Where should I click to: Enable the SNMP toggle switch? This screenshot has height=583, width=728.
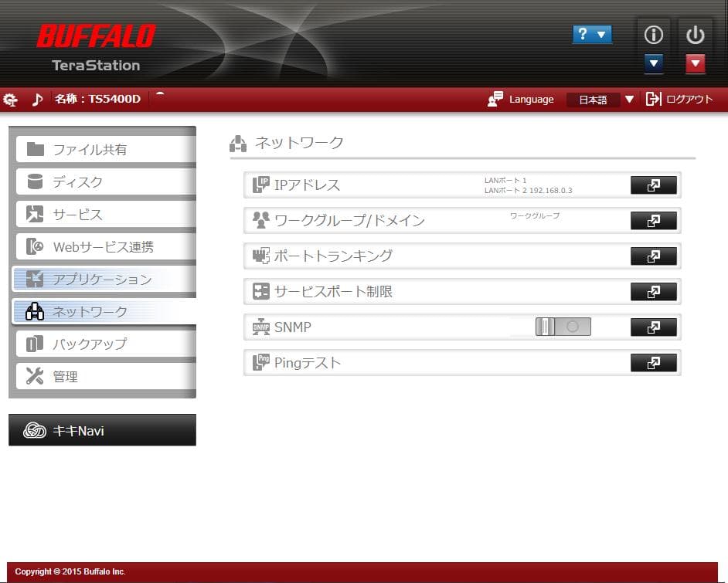pos(563,327)
